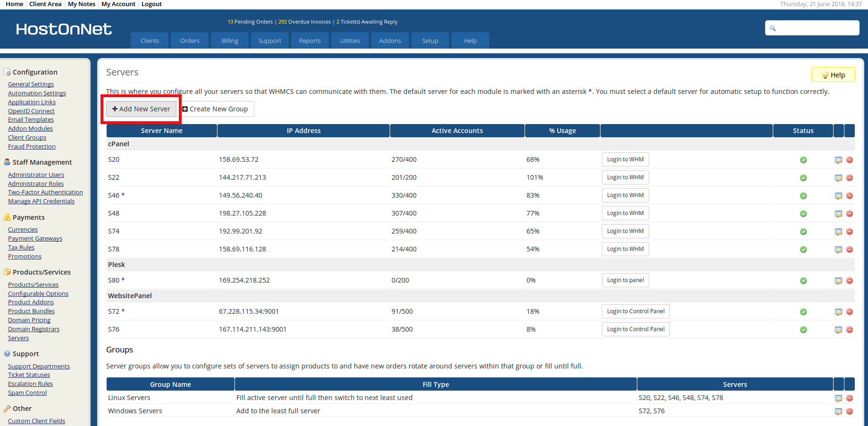
Task: Login to WHM for server S22
Action: 625,177
